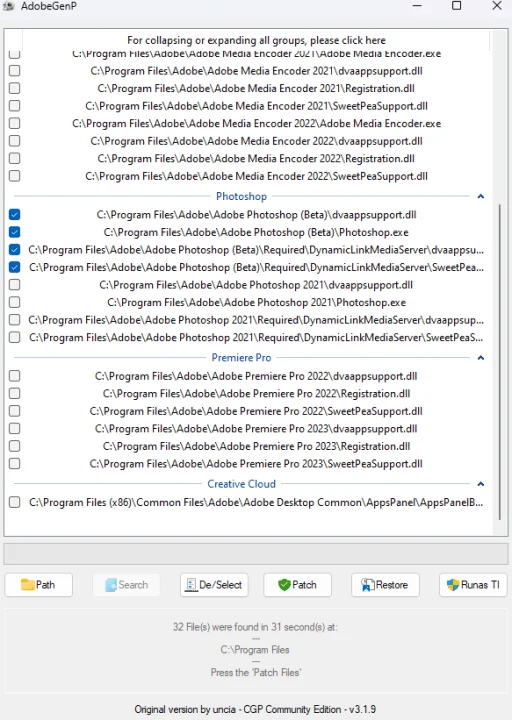This screenshot has width=512, height=720.
Task: Click the AdobeGenP title bar app icon
Action: tap(8, 6)
